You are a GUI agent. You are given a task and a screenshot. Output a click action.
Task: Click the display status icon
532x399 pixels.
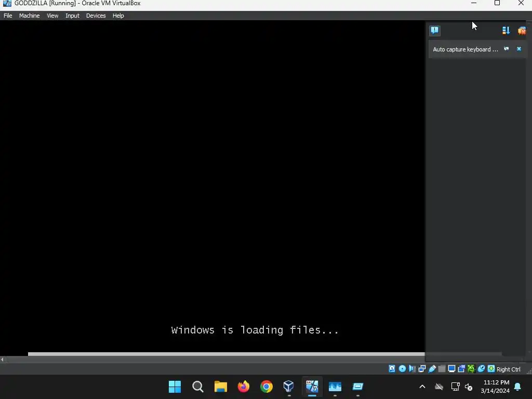451,369
